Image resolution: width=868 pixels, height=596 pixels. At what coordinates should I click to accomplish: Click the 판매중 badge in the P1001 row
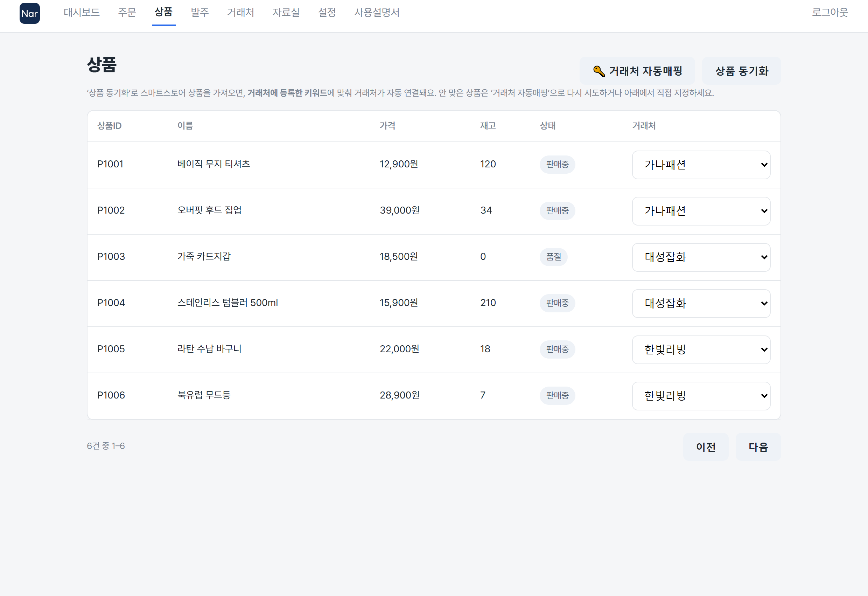[557, 165]
